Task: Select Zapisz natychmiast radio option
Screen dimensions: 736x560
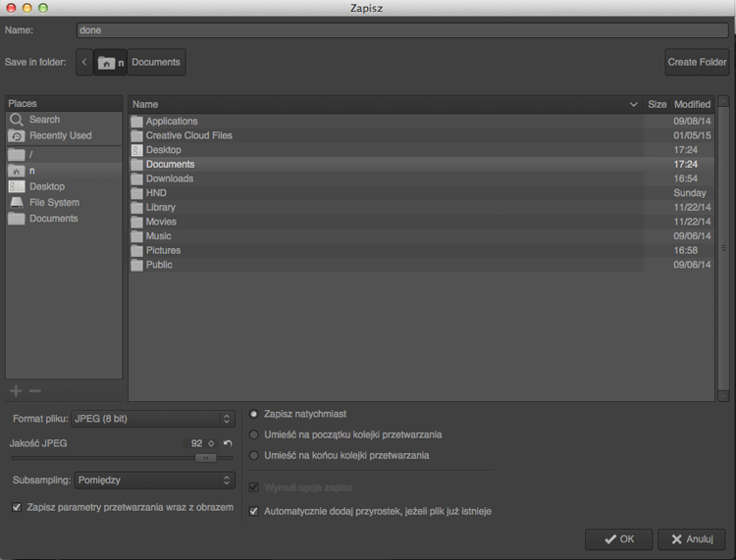Action: pyautogui.click(x=254, y=414)
